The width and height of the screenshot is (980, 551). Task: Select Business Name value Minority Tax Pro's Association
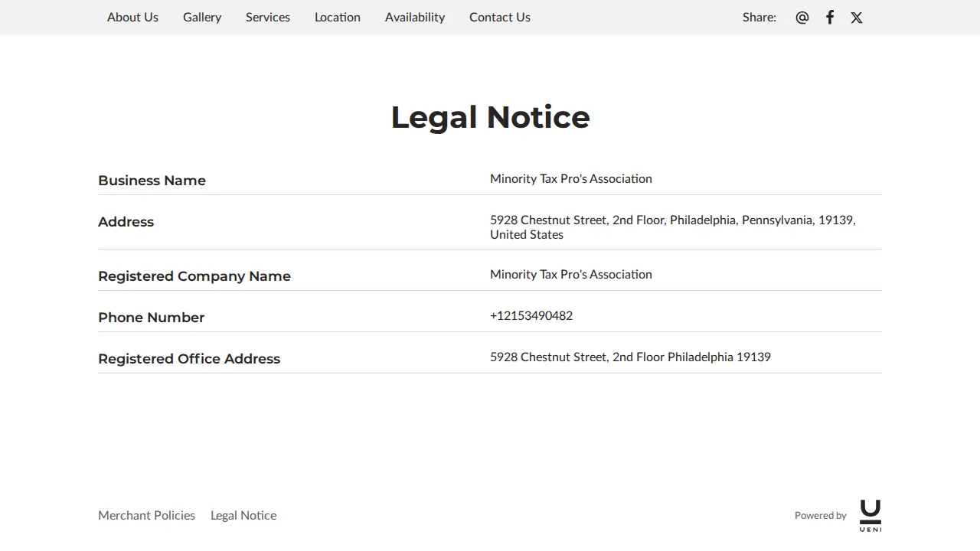[571, 178]
